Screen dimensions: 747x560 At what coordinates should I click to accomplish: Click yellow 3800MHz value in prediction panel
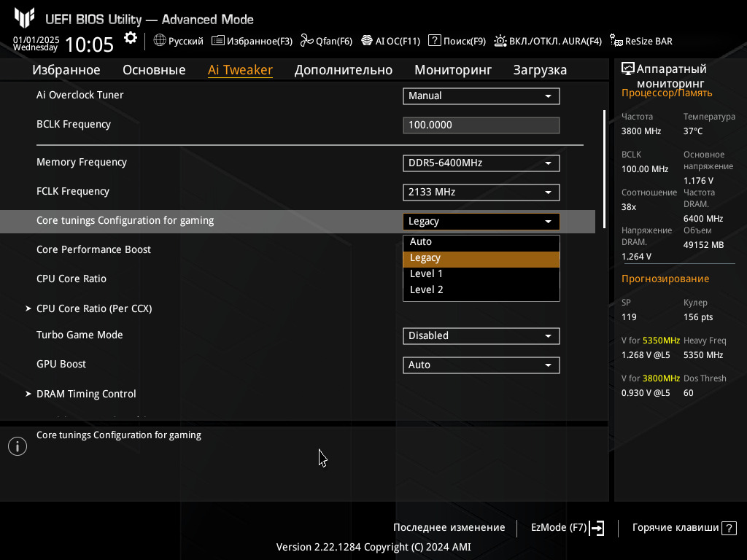coord(661,378)
